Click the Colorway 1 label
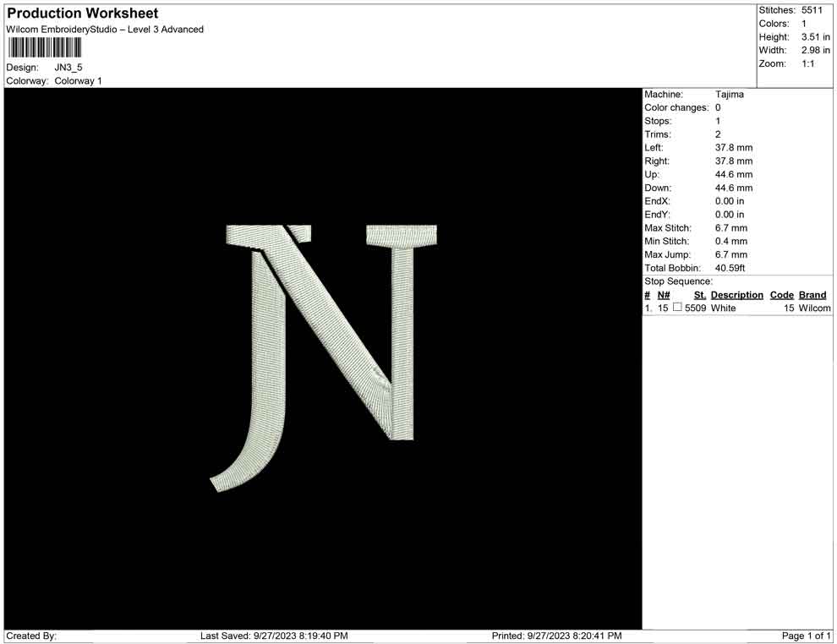 click(x=79, y=81)
